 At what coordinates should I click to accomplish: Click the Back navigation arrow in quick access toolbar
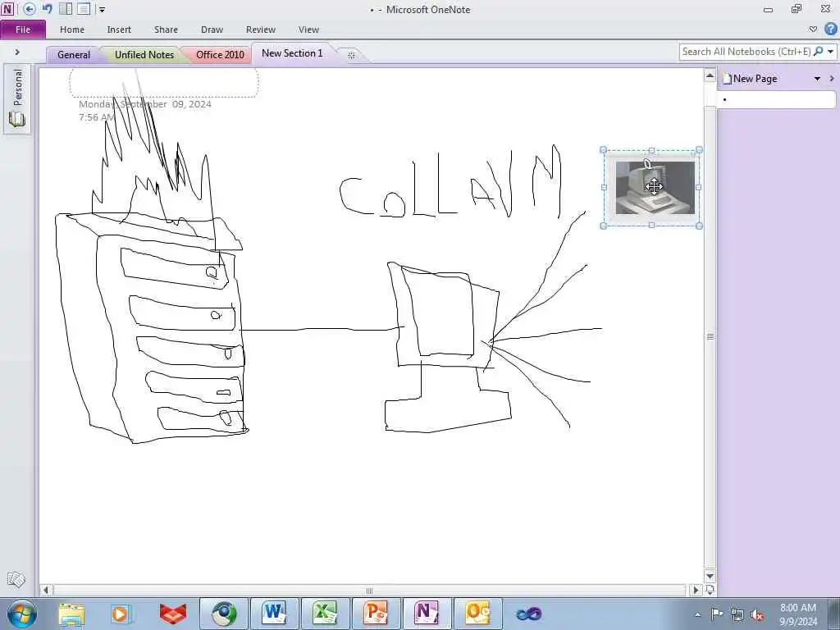[x=30, y=9]
